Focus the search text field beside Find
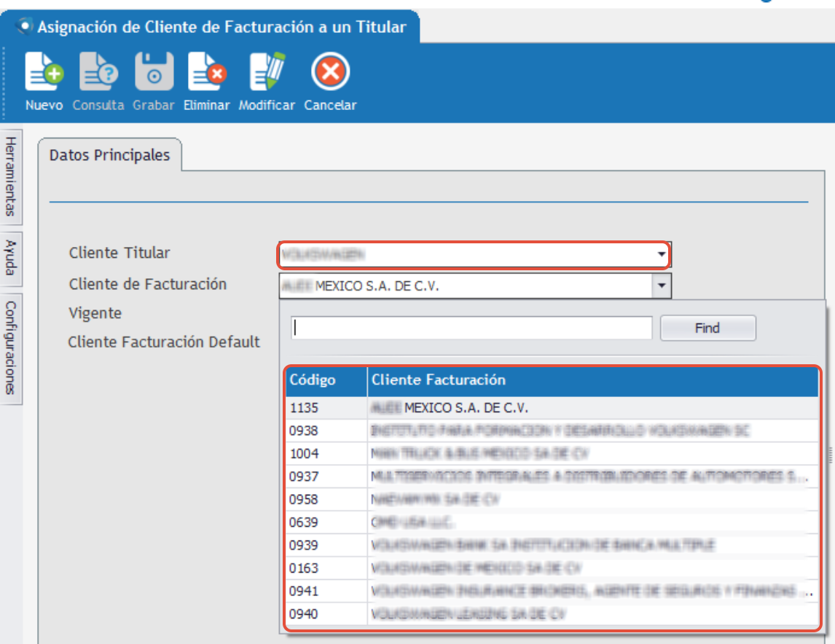Screen dimensions: 835x644 click(471, 328)
